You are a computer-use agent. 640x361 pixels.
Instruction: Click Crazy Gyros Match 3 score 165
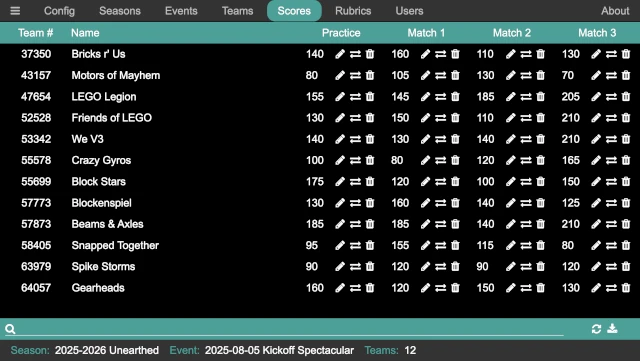pos(571,160)
